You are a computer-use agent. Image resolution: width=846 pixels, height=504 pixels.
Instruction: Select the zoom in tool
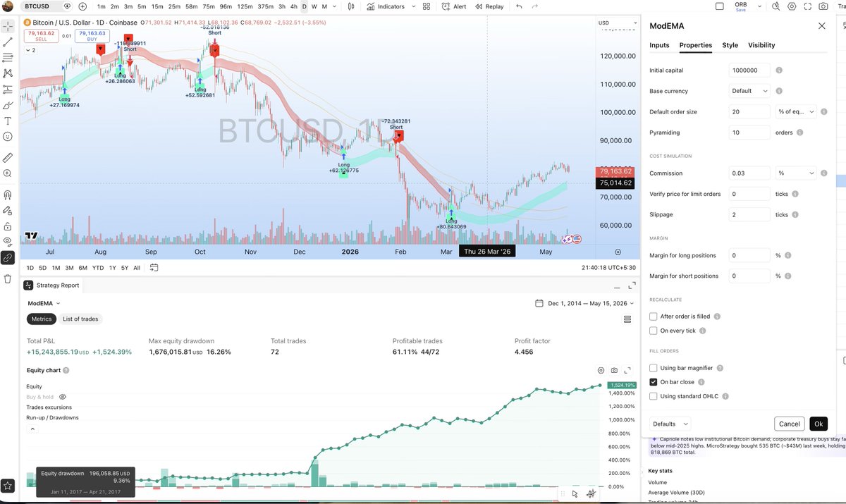point(8,173)
